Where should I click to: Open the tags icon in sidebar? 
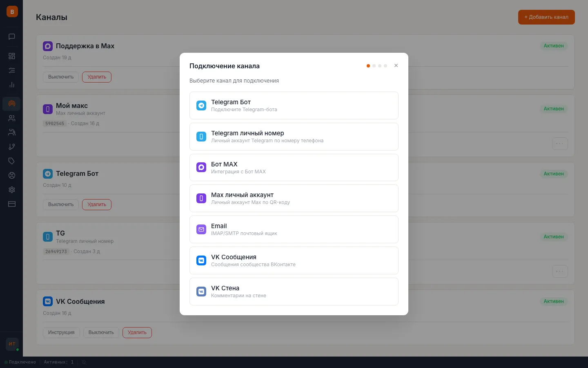tap(12, 161)
